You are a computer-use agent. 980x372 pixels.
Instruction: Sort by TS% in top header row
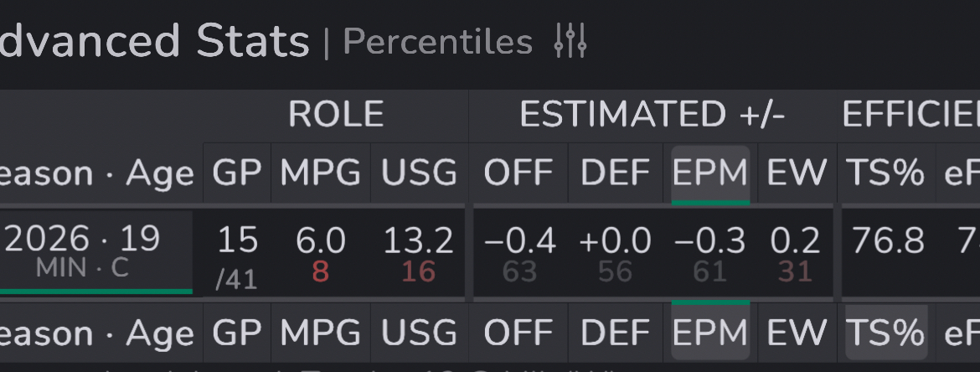point(887,173)
